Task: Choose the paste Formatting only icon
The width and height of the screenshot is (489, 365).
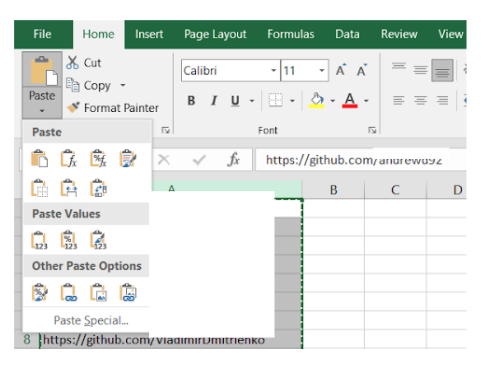Action: [39, 292]
